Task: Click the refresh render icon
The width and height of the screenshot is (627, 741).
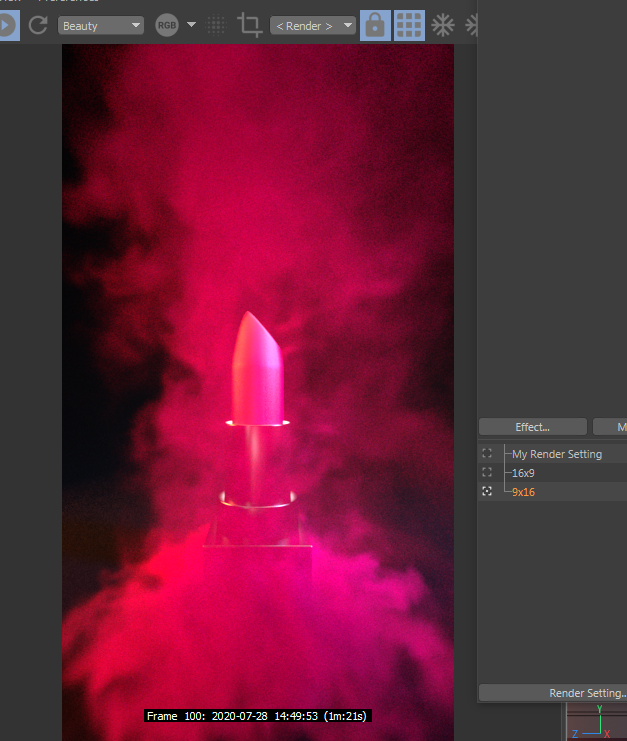Action: click(38, 26)
